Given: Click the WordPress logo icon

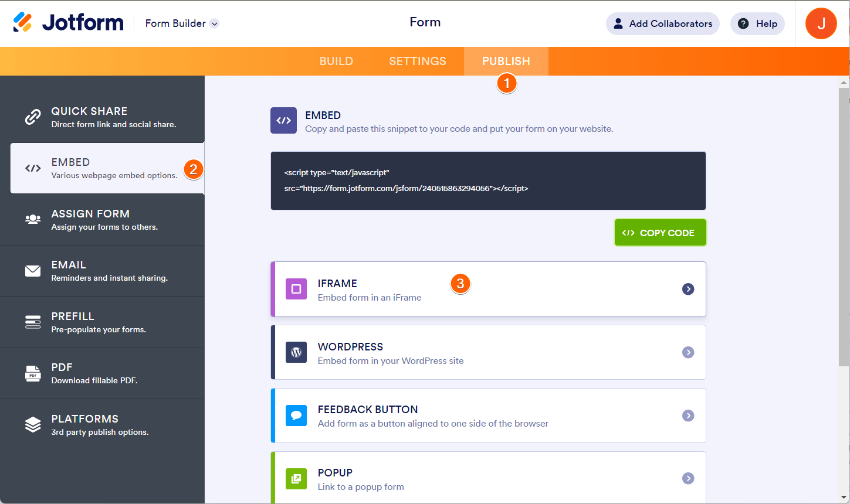Looking at the screenshot, I should pos(296,352).
